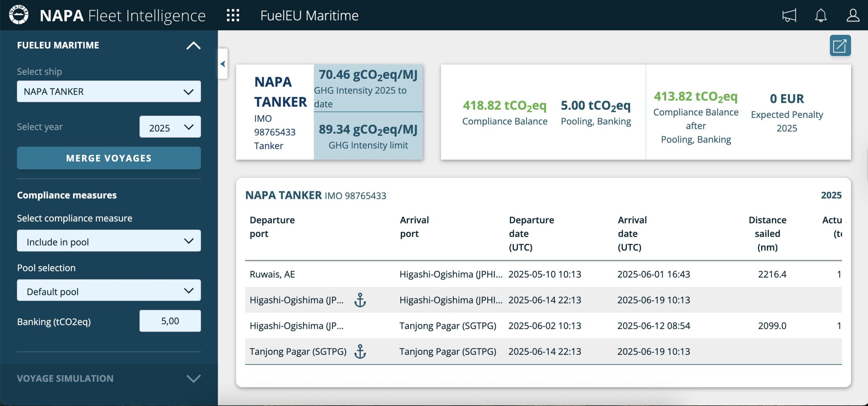
Task: Click the open-in-new-window export icon
Action: click(840, 45)
